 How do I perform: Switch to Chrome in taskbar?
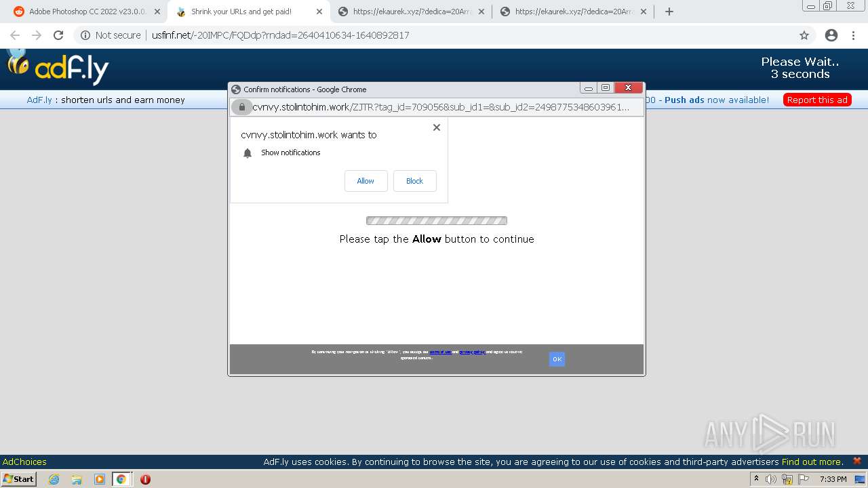pos(121,479)
